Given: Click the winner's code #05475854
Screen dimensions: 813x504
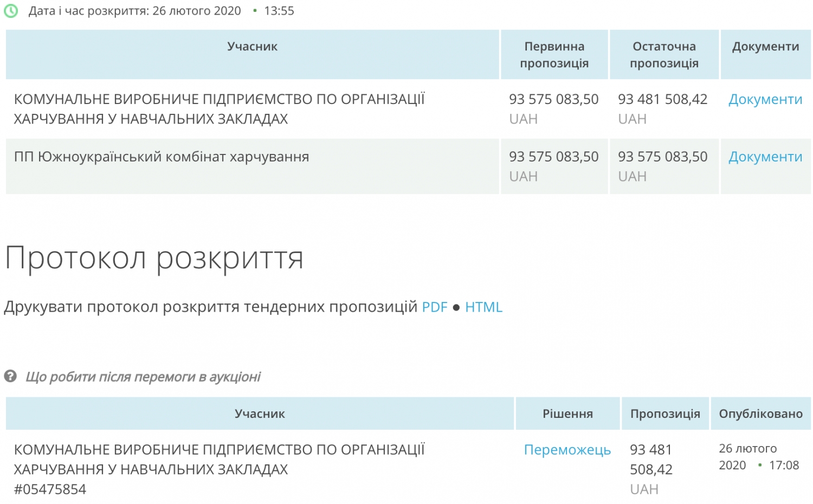Looking at the screenshot, I should 50,489.
